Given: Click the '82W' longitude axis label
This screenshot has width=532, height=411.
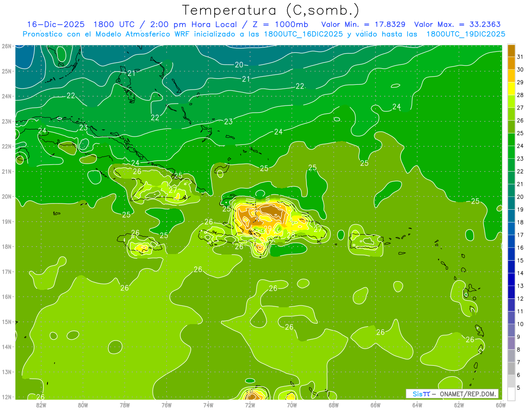Looking at the screenshot, I should [x=41, y=405].
